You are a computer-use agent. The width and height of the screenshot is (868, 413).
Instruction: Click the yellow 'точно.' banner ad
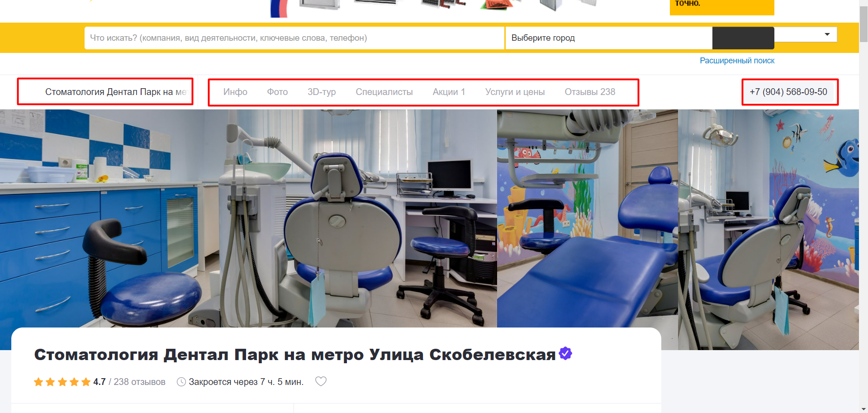pyautogui.click(x=722, y=7)
